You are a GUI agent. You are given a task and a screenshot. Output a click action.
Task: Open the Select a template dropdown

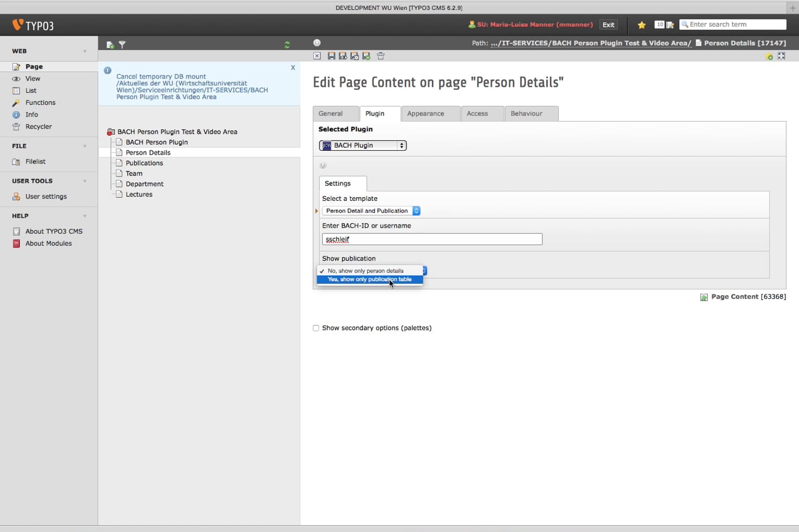[371, 211]
